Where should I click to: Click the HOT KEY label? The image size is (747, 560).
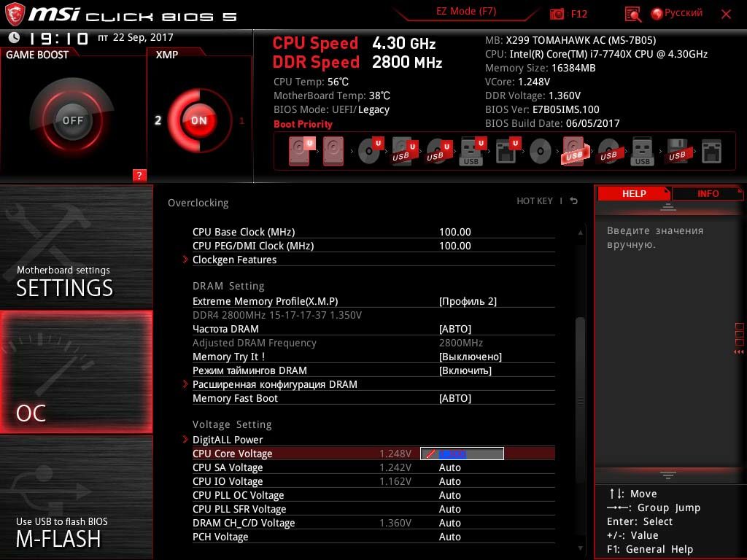(535, 201)
